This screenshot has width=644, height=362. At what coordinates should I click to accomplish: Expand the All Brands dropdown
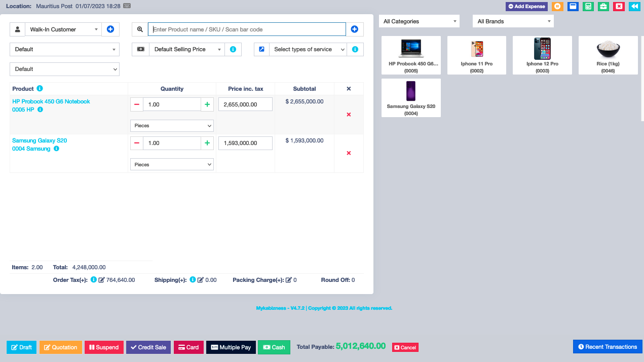(x=513, y=21)
